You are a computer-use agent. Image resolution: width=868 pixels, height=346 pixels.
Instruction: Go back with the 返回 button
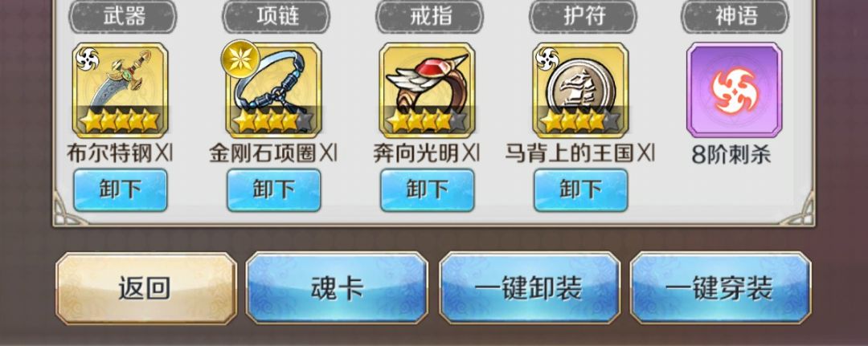coord(146,288)
